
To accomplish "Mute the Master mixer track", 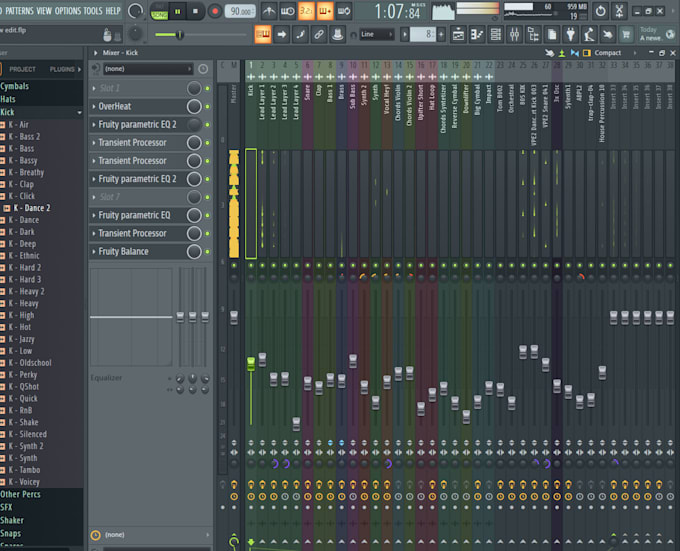I will (x=234, y=265).
